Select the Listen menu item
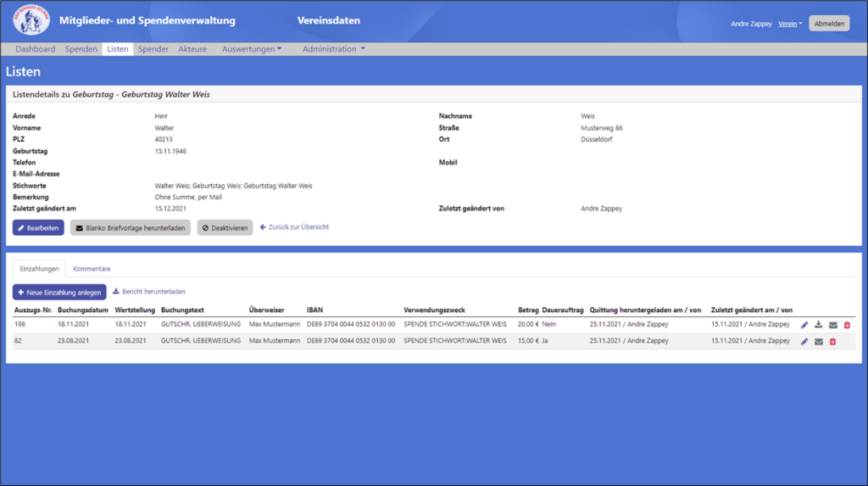This screenshot has width=868, height=486. tap(117, 48)
